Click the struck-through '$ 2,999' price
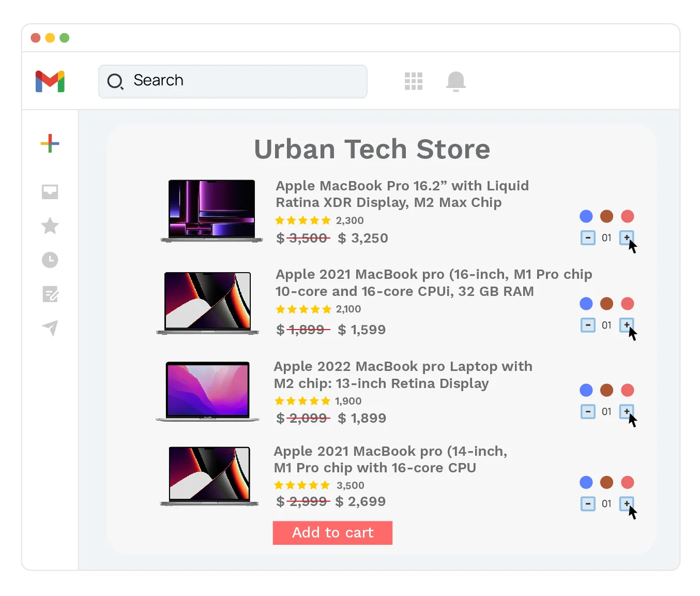 [303, 501]
